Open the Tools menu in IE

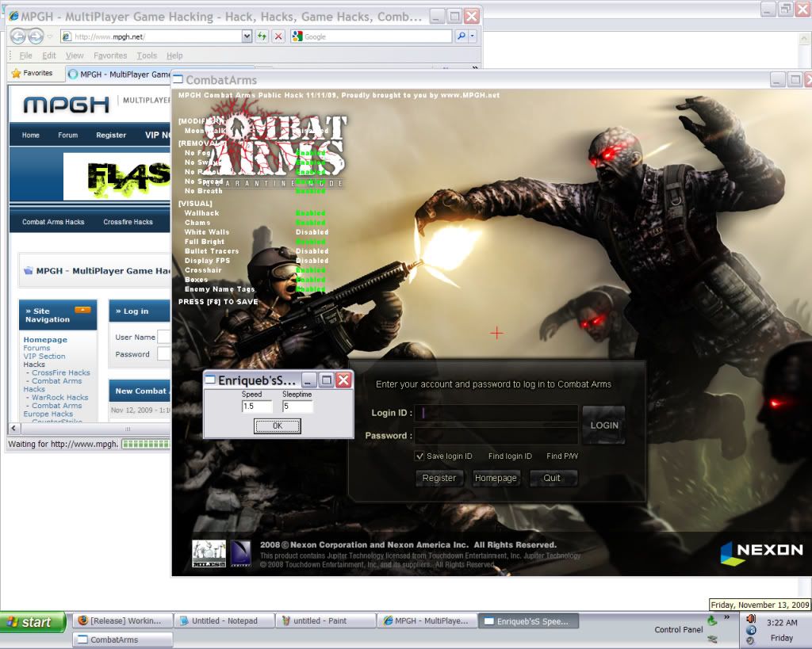click(147, 55)
